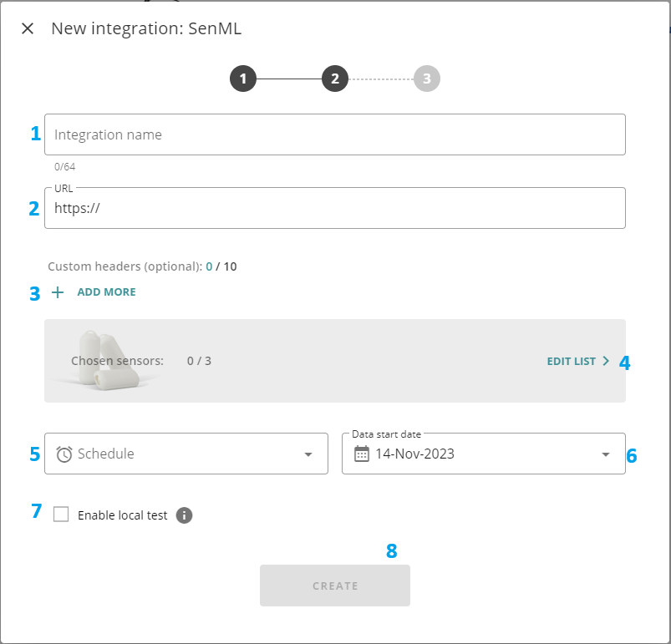Image resolution: width=671 pixels, height=644 pixels.
Task: Enable the local test checkbox
Action: coord(61,515)
